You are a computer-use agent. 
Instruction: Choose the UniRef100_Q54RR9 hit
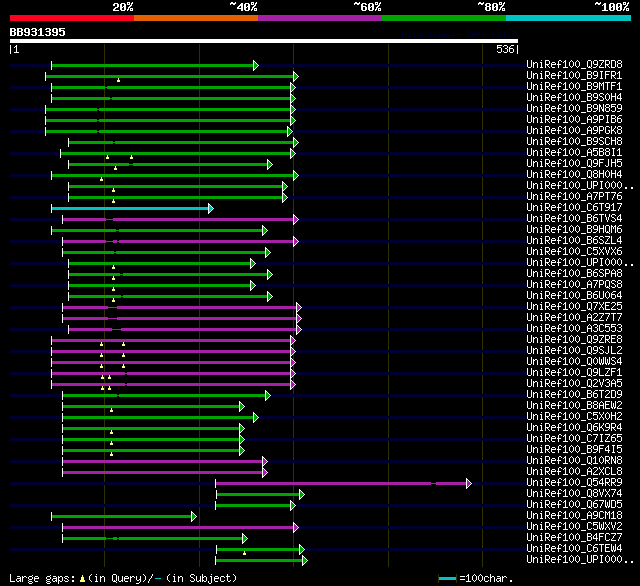574,483
